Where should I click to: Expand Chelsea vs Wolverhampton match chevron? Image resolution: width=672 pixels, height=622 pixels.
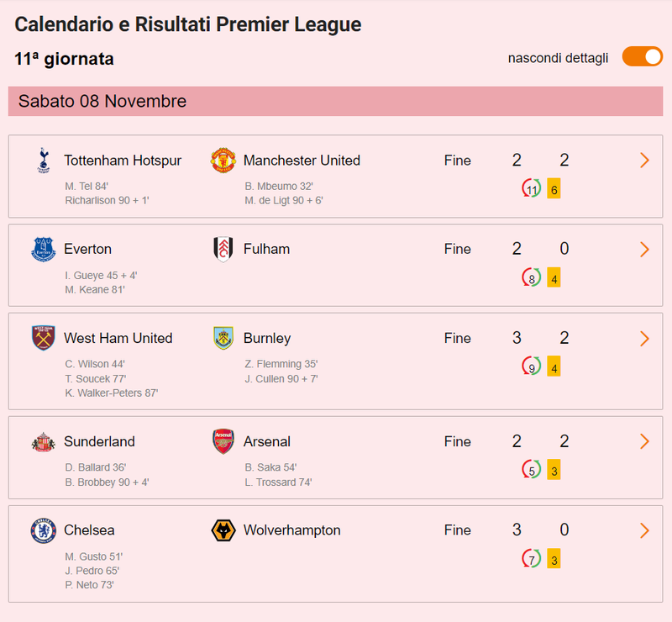point(644,530)
